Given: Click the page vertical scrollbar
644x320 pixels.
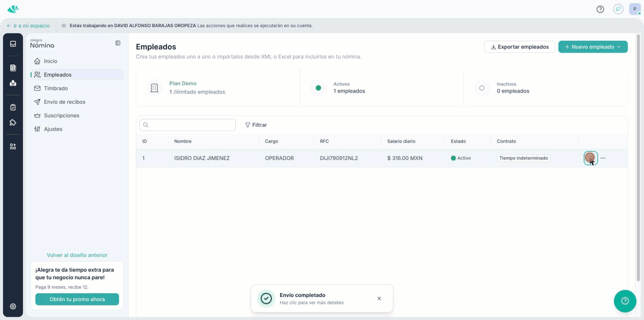Looking at the screenshot, I should [x=638, y=158].
